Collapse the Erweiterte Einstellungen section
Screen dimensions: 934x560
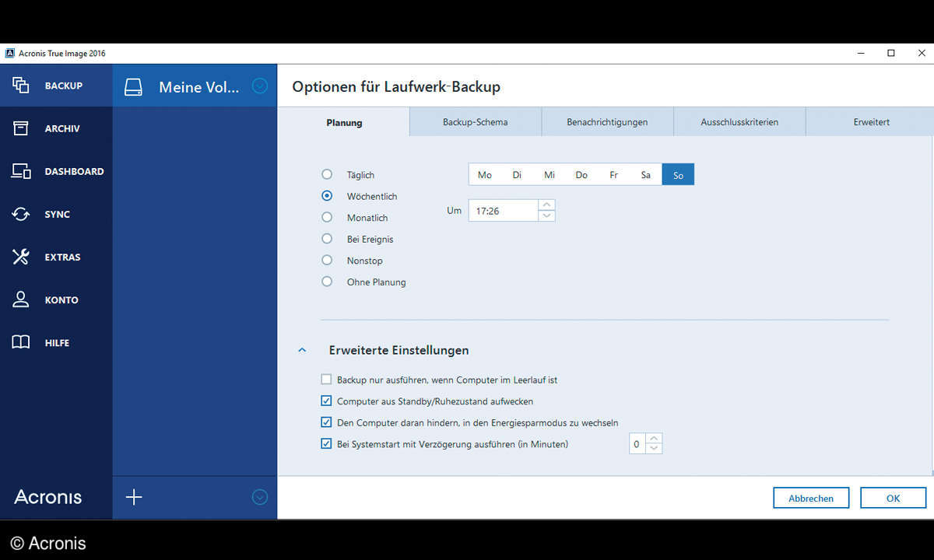point(302,351)
